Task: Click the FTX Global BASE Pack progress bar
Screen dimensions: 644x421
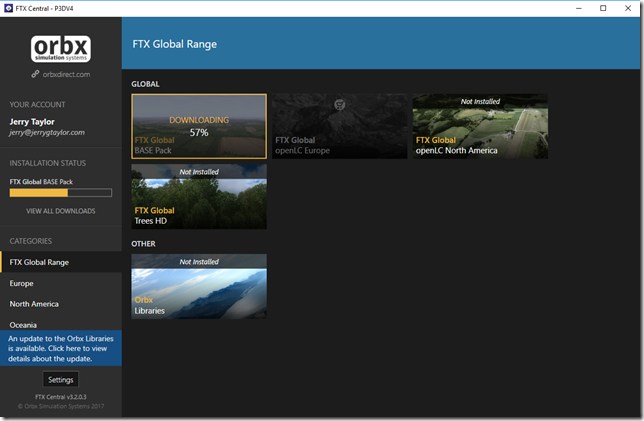Action: [x=61, y=193]
